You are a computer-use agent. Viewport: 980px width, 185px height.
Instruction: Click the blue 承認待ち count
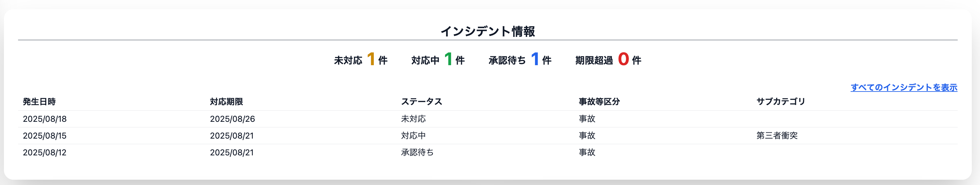coord(535,60)
